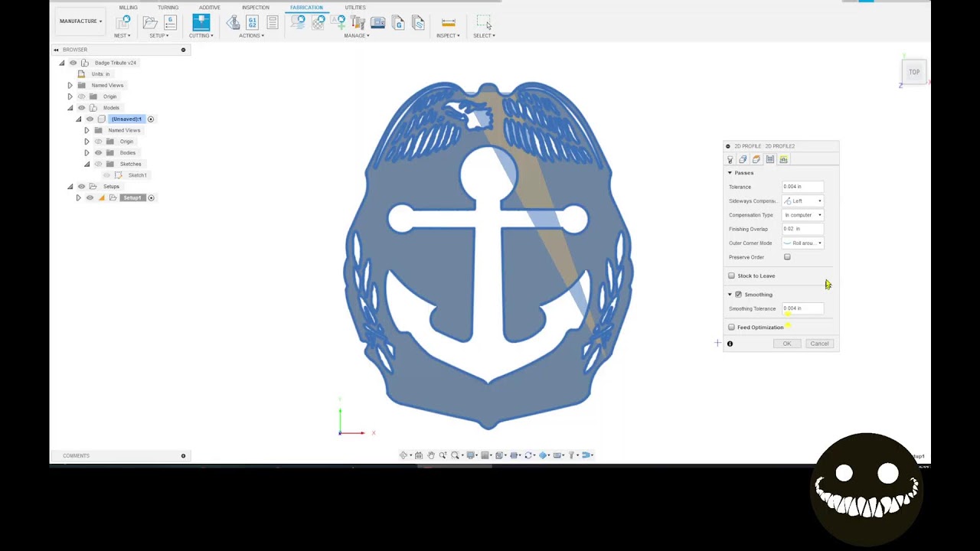Click the Tolerance input field
Image resolution: width=980 pixels, height=551 pixels.
(802, 187)
